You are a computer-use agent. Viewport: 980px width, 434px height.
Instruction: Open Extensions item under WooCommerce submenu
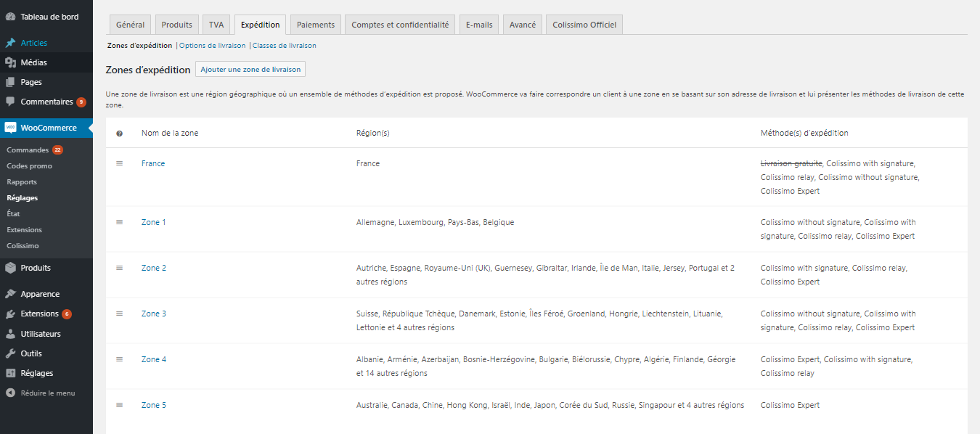(x=25, y=230)
